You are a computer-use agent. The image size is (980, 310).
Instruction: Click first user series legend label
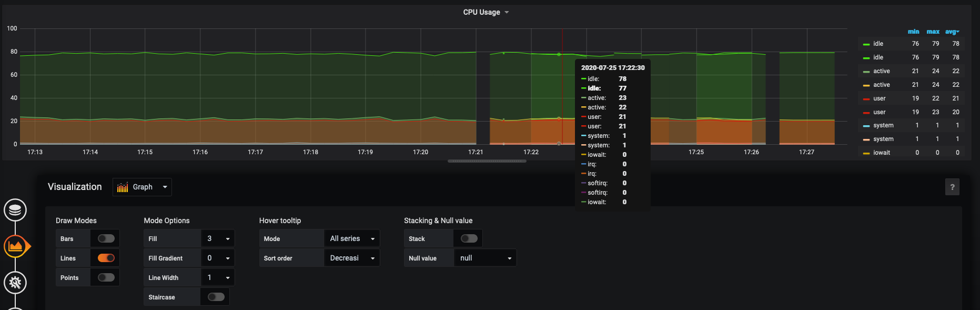tap(880, 98)
